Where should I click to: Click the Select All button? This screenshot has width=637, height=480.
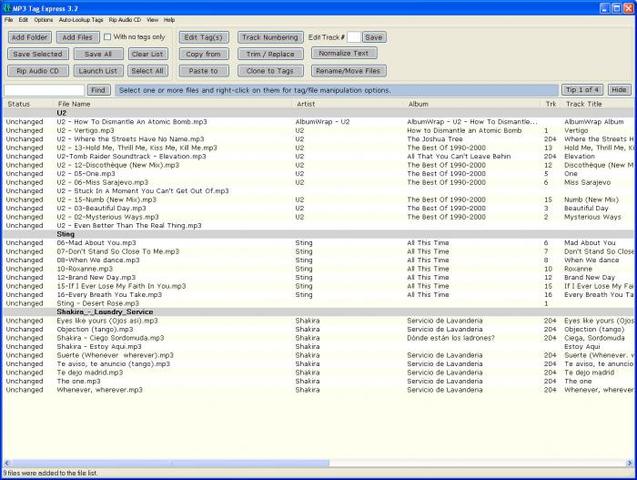[147, 71]
